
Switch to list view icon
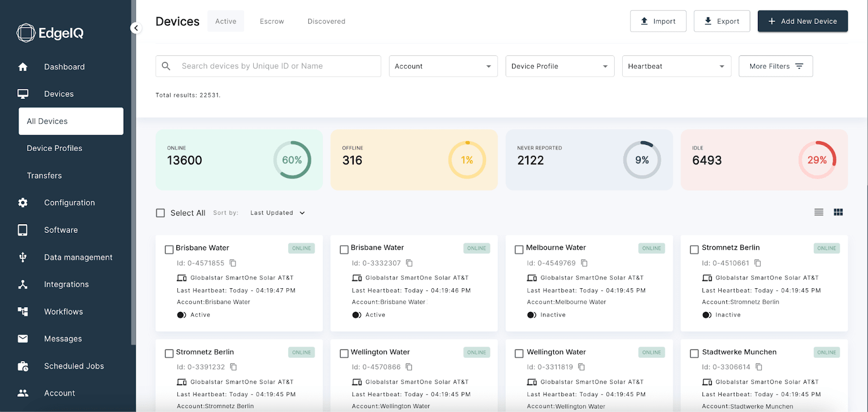(x=819, y=212)
